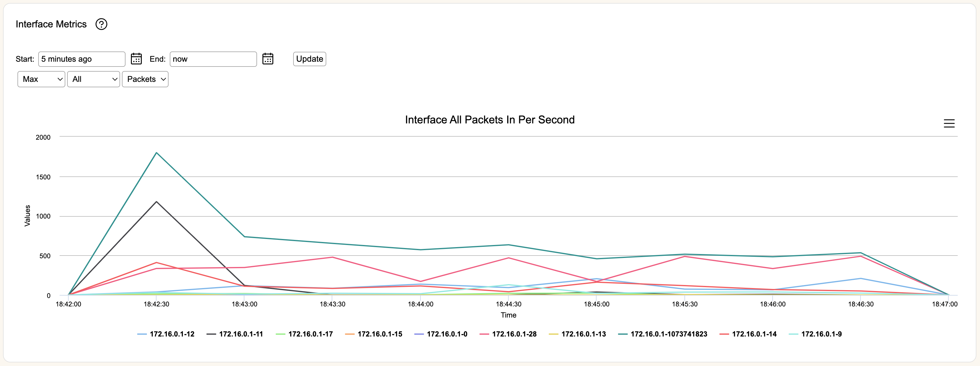Open the Max aggregation dropdown
The height and width of the screenshot is (366, 980).
(42, 79)
